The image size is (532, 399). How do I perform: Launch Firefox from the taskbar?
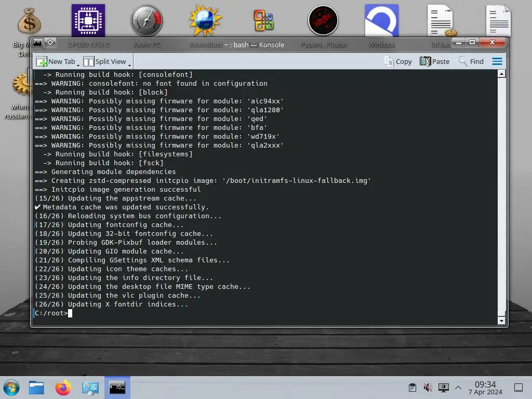63,388
